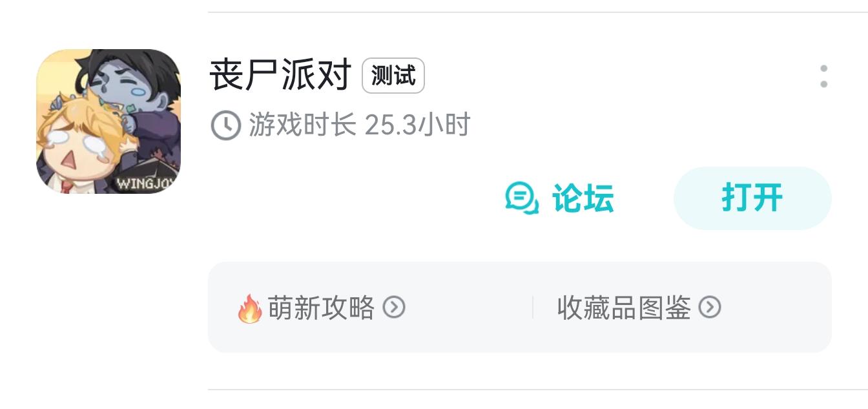Click the 丧尸派对 game title

280,76
